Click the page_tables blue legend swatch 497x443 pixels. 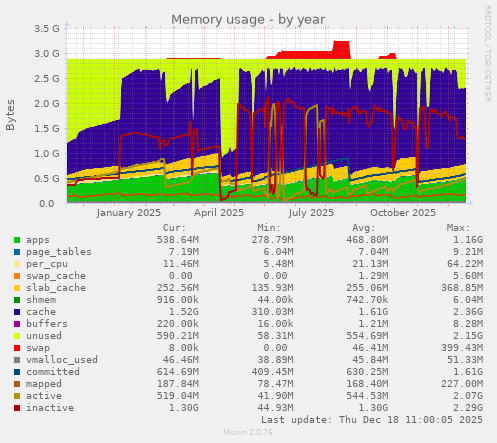click(x=17, y=252)
